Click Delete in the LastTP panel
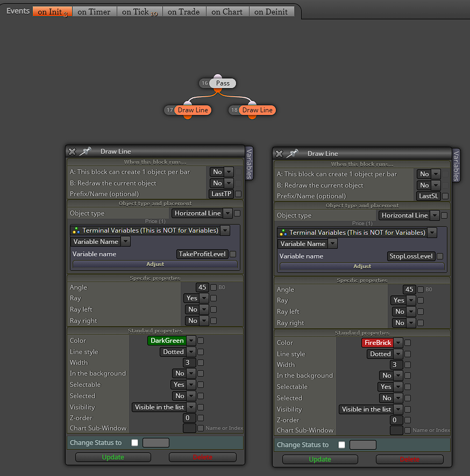This screenshot has width=470, height=476. coord(203,457)
